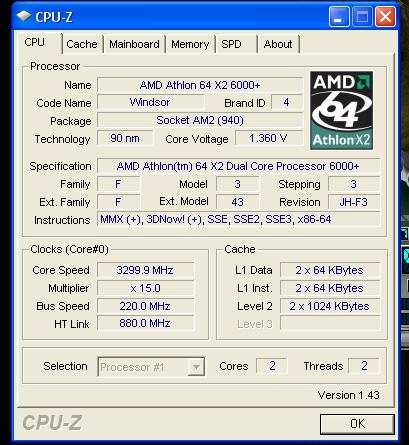Close the CPU-Z window
The width and height of the screenshot is (409, 445).
pos(385,16)
